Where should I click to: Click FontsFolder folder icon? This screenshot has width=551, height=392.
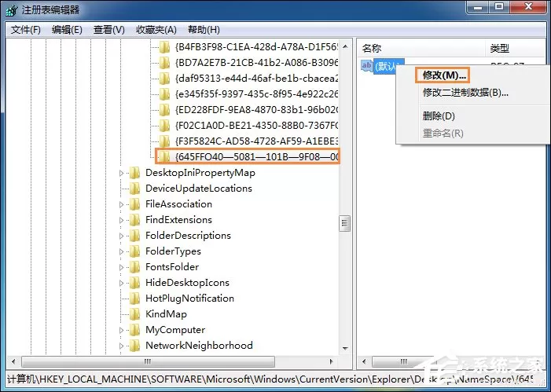click(134, 267)
